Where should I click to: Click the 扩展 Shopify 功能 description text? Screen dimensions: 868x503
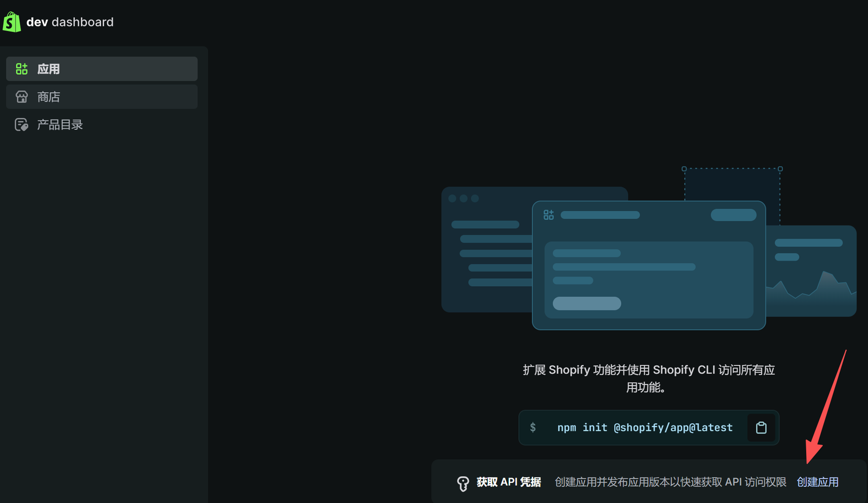click(649, 378)
